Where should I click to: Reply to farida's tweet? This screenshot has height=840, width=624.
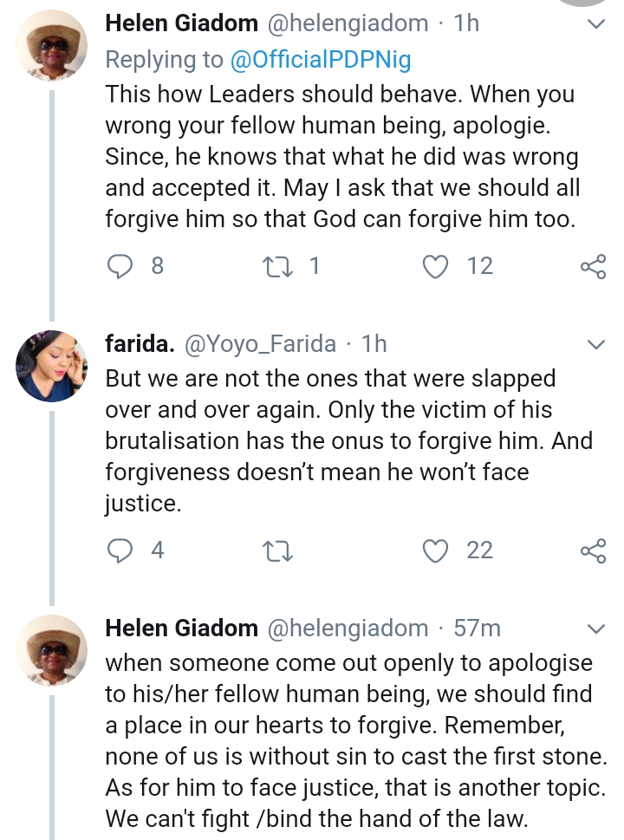(x=119, y=550)
